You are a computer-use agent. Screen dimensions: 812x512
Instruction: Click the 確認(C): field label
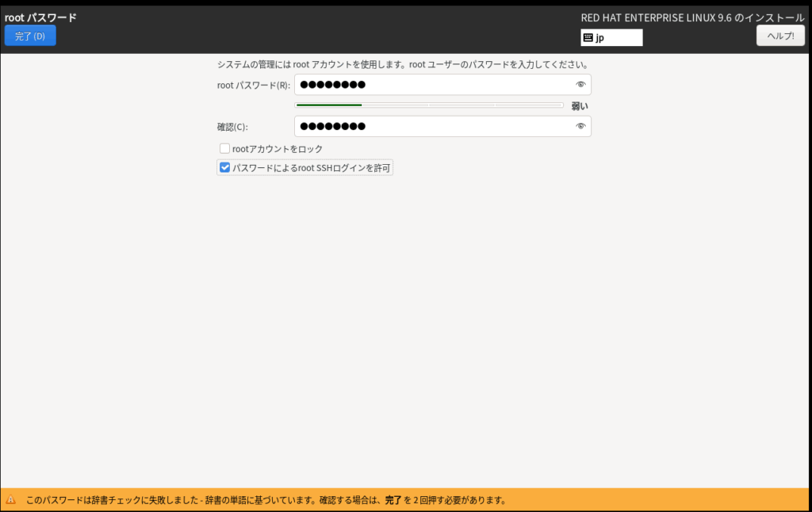[232, 127]
